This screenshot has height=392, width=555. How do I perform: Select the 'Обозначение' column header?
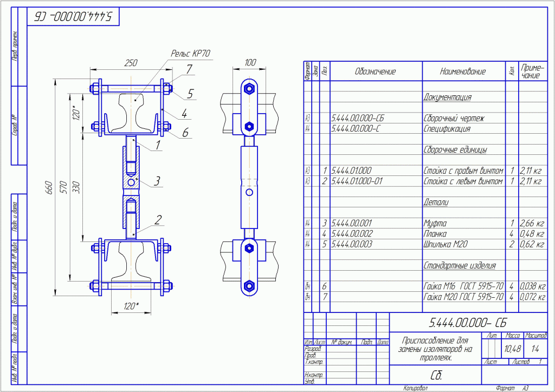point(375,72)
